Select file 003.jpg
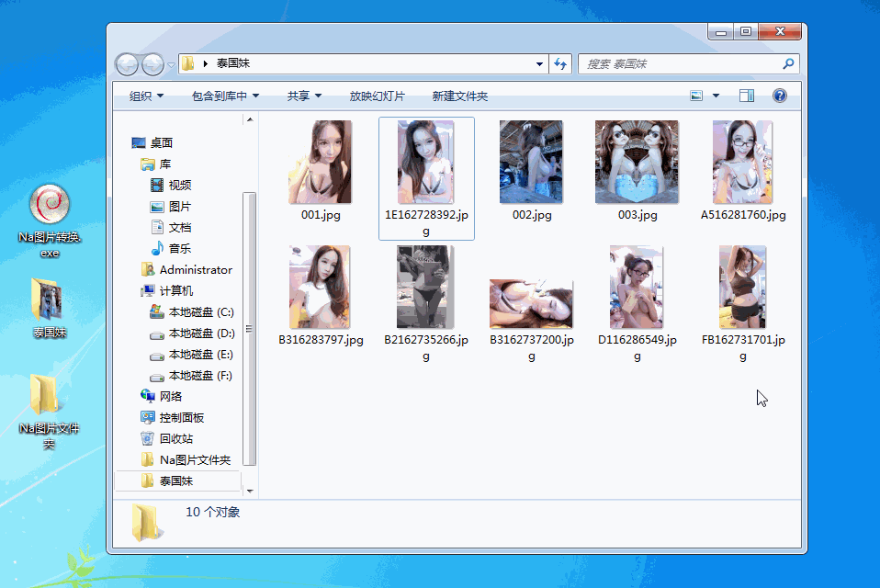The image size is (880, 588). tap(637, 171)
